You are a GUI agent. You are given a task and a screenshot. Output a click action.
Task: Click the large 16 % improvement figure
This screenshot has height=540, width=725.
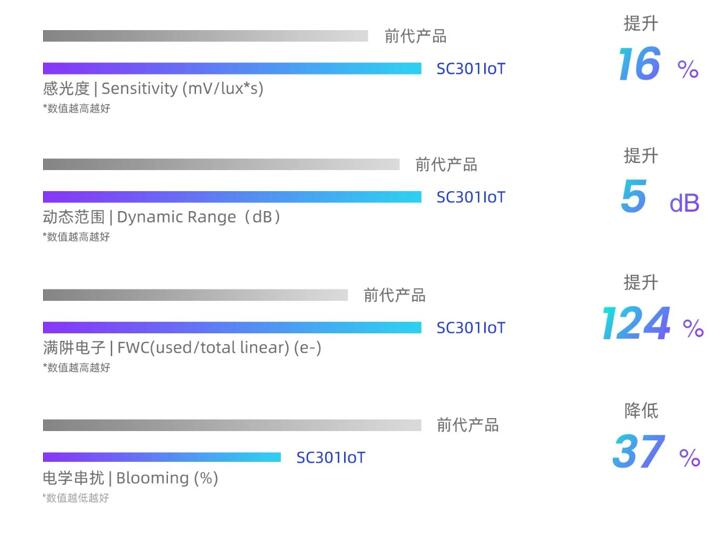point(656,66)
